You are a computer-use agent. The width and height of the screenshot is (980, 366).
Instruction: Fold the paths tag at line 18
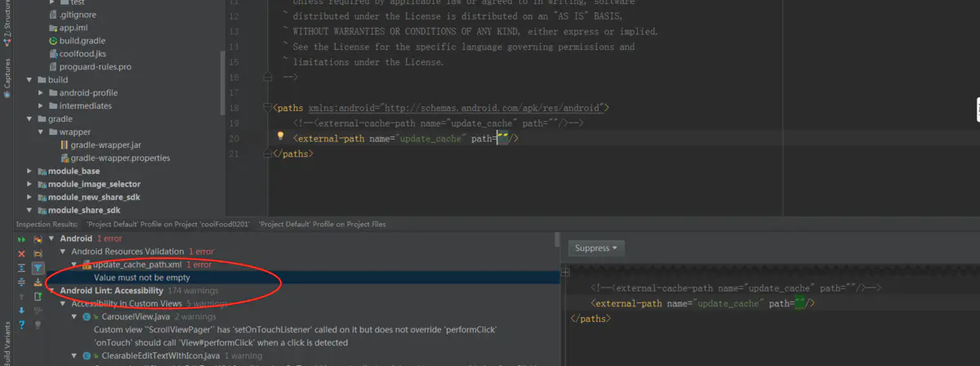point(267,107)
